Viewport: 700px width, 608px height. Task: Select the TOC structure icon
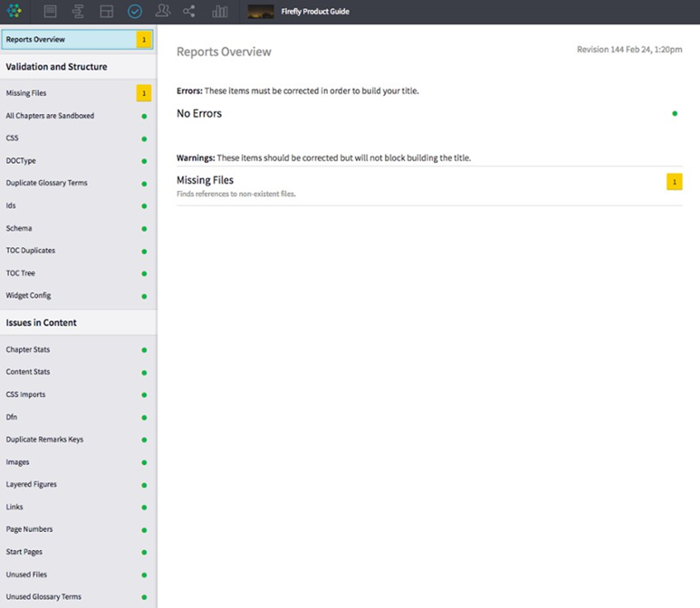click(78, 11)
